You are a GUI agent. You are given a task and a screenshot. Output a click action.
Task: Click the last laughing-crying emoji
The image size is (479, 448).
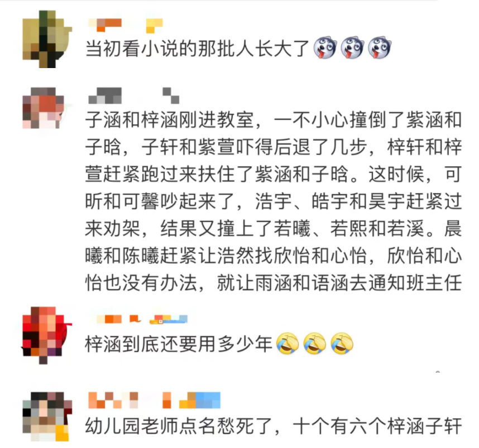pyautogui.click(x=342, y=344)
